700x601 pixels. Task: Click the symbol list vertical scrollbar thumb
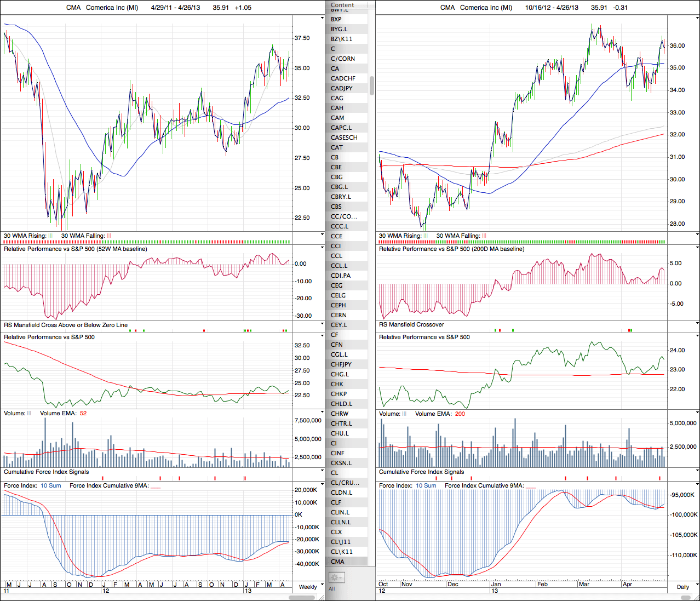(x=372, y=85)
